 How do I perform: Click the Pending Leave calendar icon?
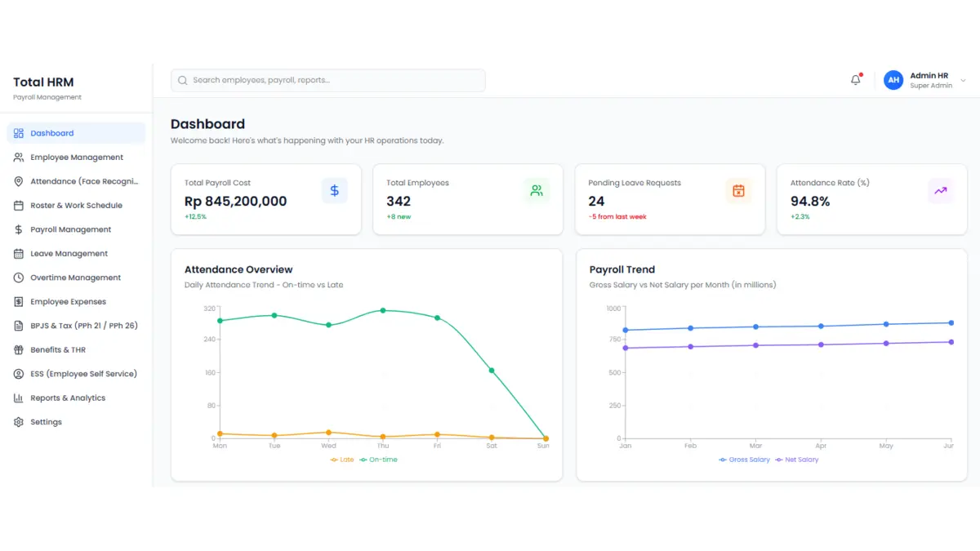point(738,191)
